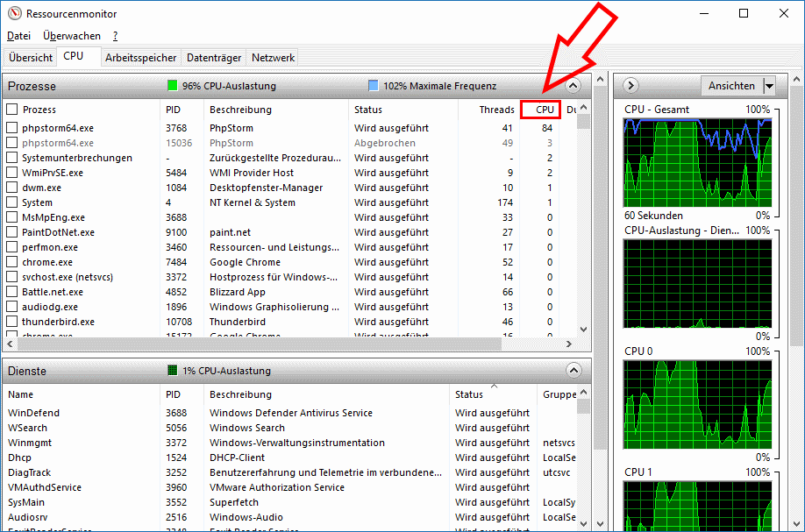This screenshot has width=805, height=532.
Task: Open the Ansichten dropdown arrow
Action: click(769, 86)
